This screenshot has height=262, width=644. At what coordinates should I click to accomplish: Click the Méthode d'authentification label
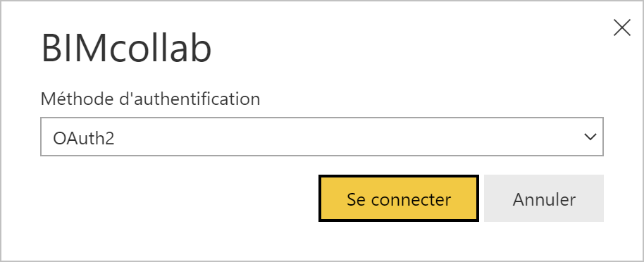pyautogui.click(x=150, y=99)
